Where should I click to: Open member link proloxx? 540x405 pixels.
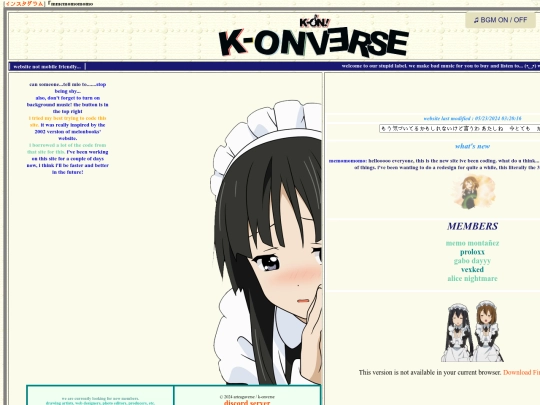pyautogui.click(x=472, y=252)
